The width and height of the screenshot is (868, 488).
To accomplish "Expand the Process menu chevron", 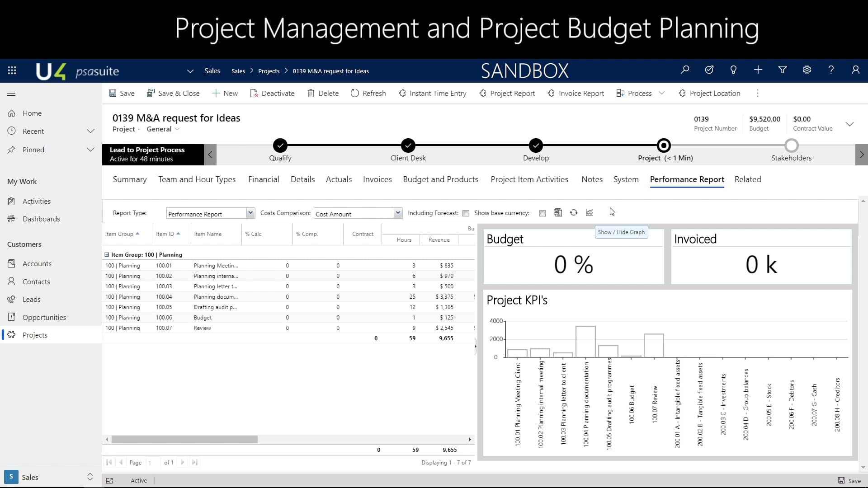I will pyautogui.click(x=662, y=93).
